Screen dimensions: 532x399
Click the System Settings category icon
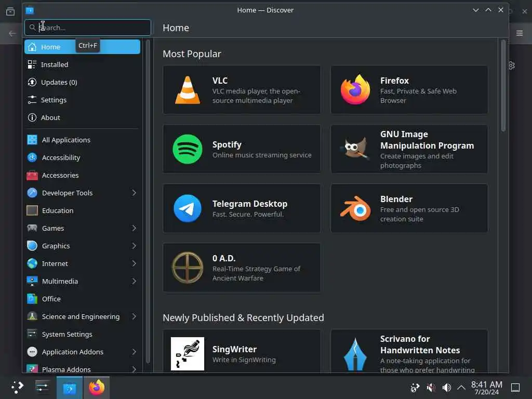32,334
